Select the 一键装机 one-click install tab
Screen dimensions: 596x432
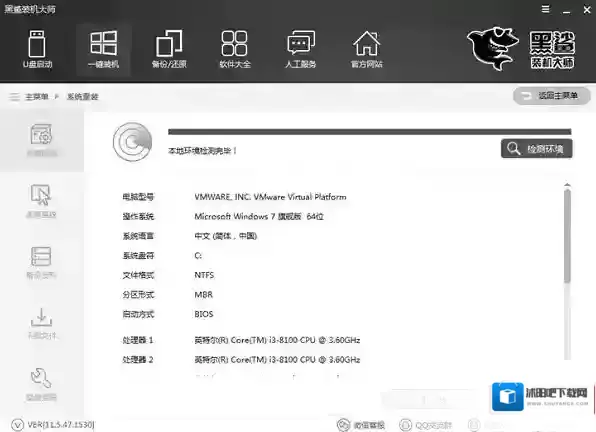pyautogui.click(x=103, y=49)
